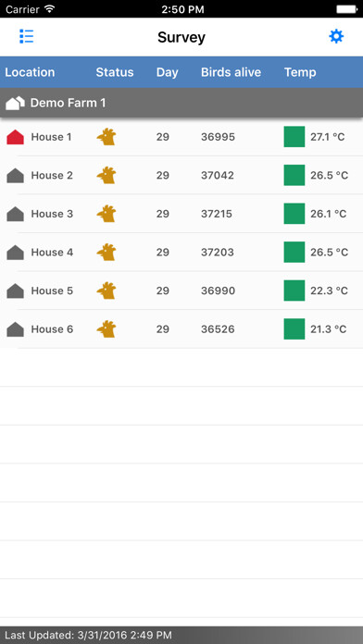
Task: Open the House 3 label
Action: tap(52, 214)
